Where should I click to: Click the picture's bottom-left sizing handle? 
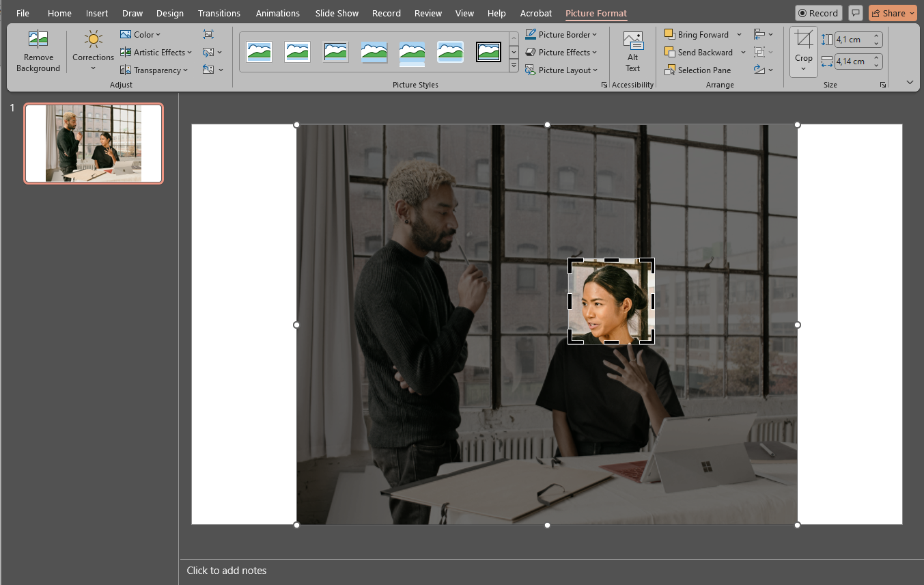pos(296,525)
